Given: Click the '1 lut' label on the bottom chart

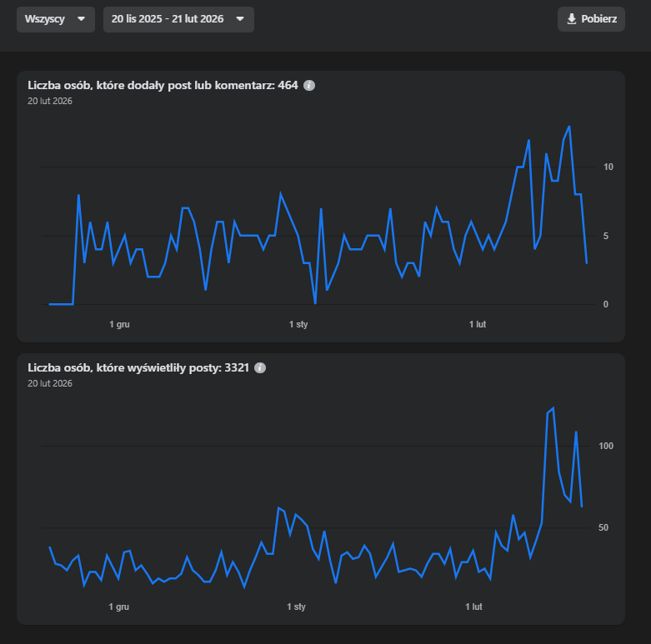Looking at the screenshot, I should [473, 607].
